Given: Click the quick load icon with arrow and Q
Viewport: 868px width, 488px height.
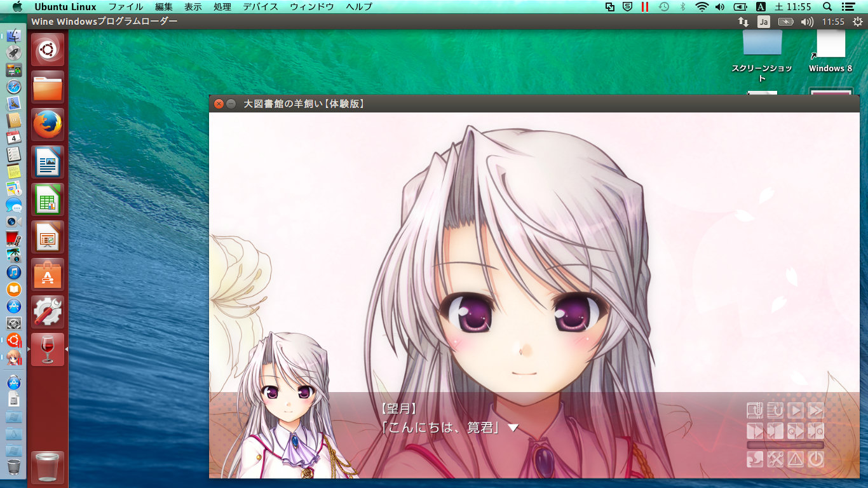Looking at the screenshot, I should pos(816,431).
